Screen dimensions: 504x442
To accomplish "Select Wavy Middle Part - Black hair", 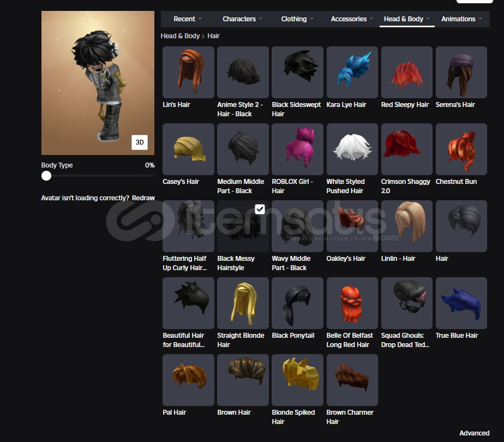I will tap(298, 226).
